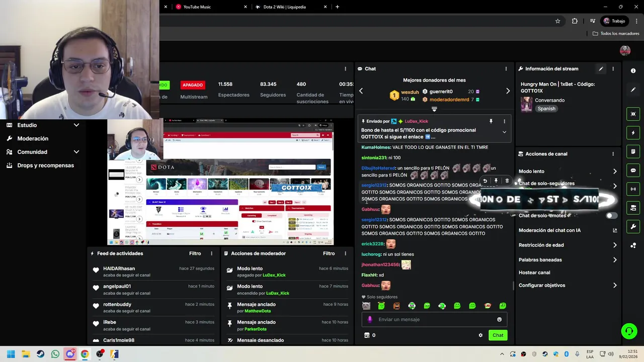Open Steam from the taskbar
Image resolution: width=644 pixels, height=362 pixels.
coord(41,354)
